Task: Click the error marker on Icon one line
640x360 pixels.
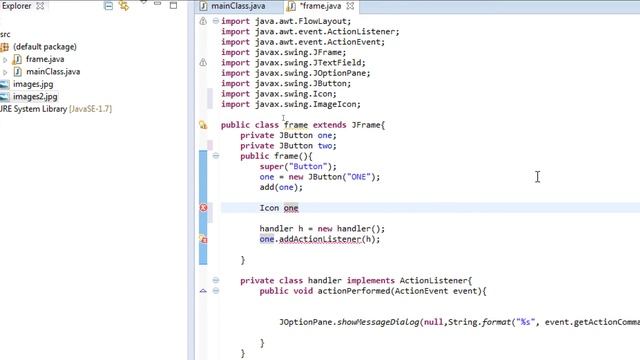Action: tap(203, 208)
